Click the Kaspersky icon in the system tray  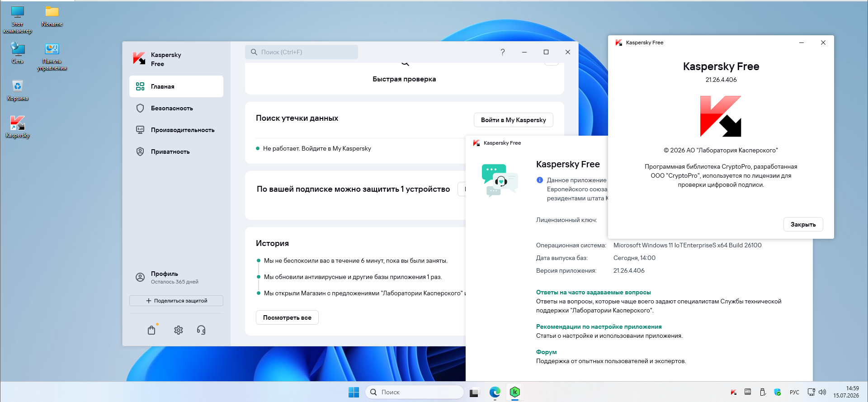pyautogui.click(x=733, y=392)
